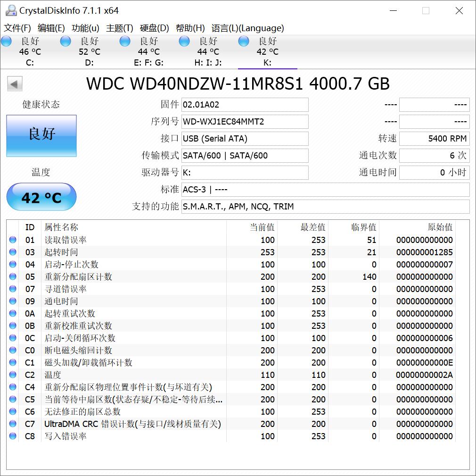Viewport: 476px width, 476px height.
Task: Open the 文件(F) menu
Action: (x=17, y=28)
